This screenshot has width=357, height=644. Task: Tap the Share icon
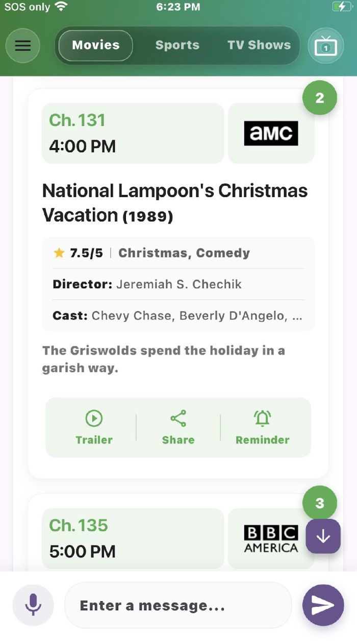click(178, 427)
